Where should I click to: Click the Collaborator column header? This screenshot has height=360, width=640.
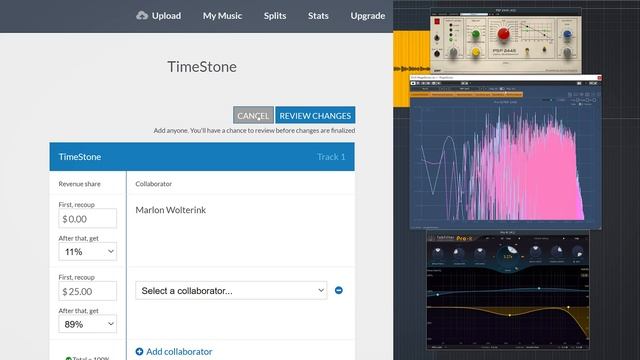pyautogui.click(x=153, y=184)
